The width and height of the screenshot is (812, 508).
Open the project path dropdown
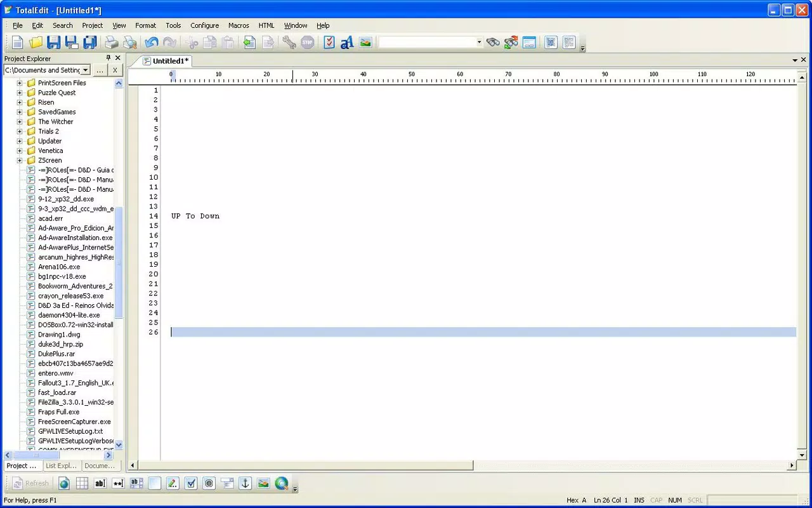click(x=86, y=70)
